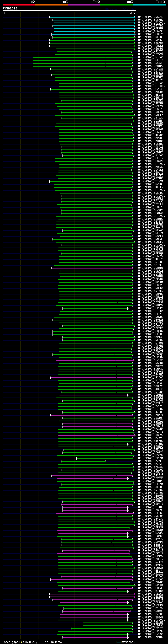Open hit UniRef100_C0PSC9

point(151,40)
